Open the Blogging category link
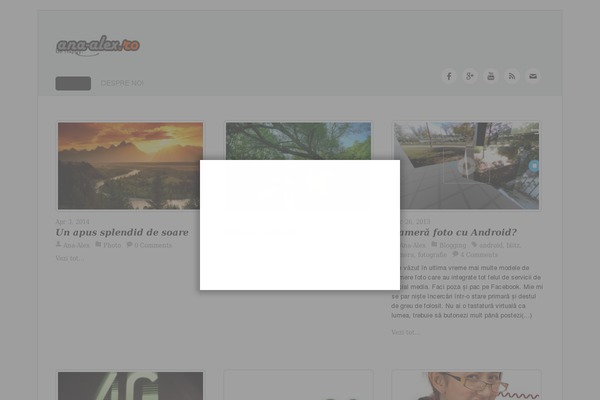 coord(453,245)
